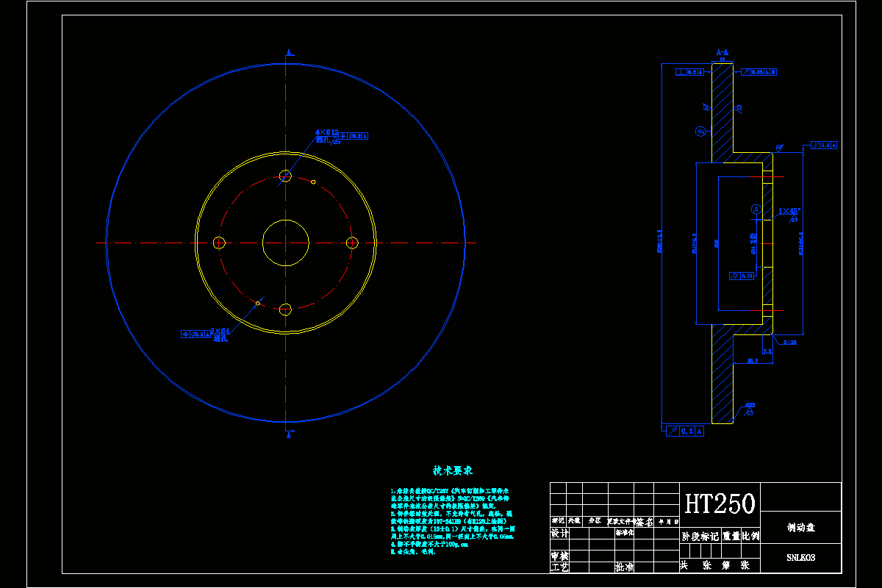Select the 比例 label

click(750, 537)
